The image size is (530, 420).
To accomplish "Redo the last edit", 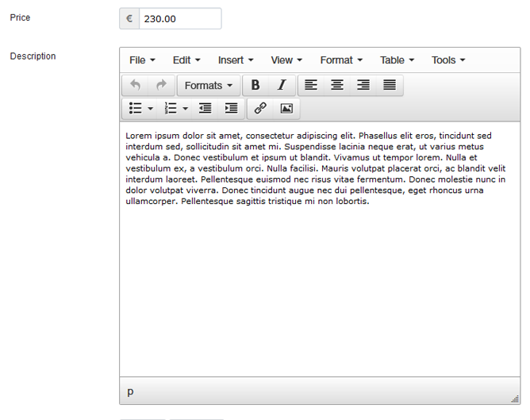I will coord(162,85).
